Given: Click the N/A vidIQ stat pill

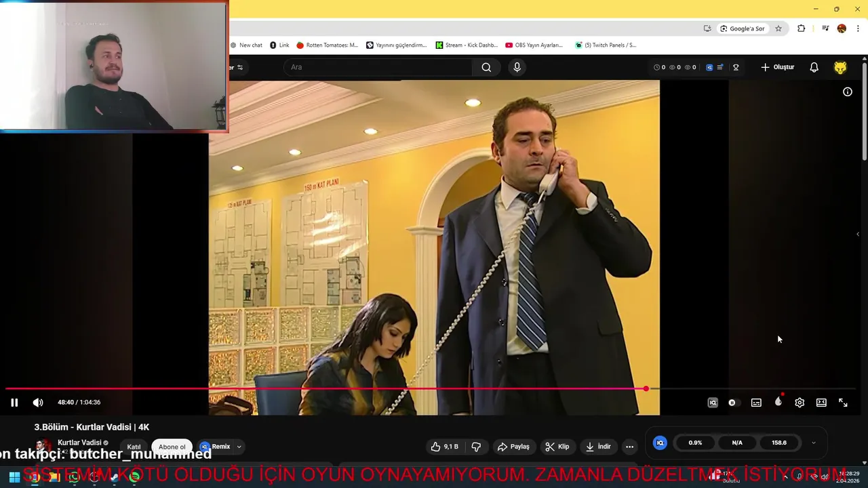Looking at the screenshot, I should (737, 443).
